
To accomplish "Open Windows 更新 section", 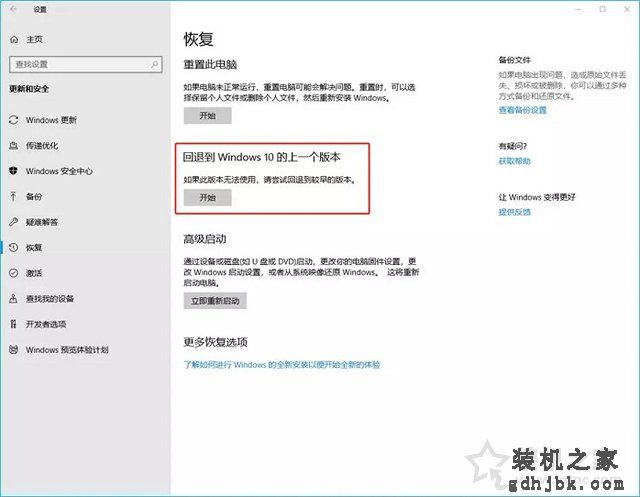I will (51, 120).
